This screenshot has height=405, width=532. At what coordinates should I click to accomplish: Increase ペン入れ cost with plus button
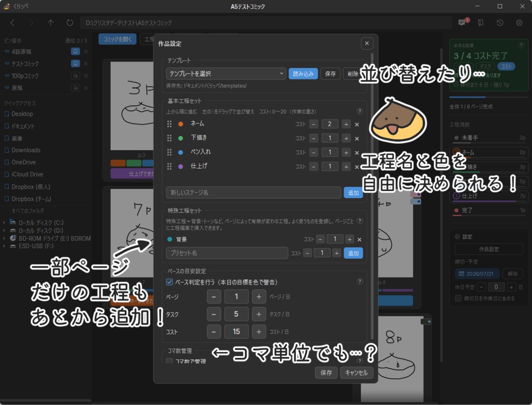tap(346, 153)
